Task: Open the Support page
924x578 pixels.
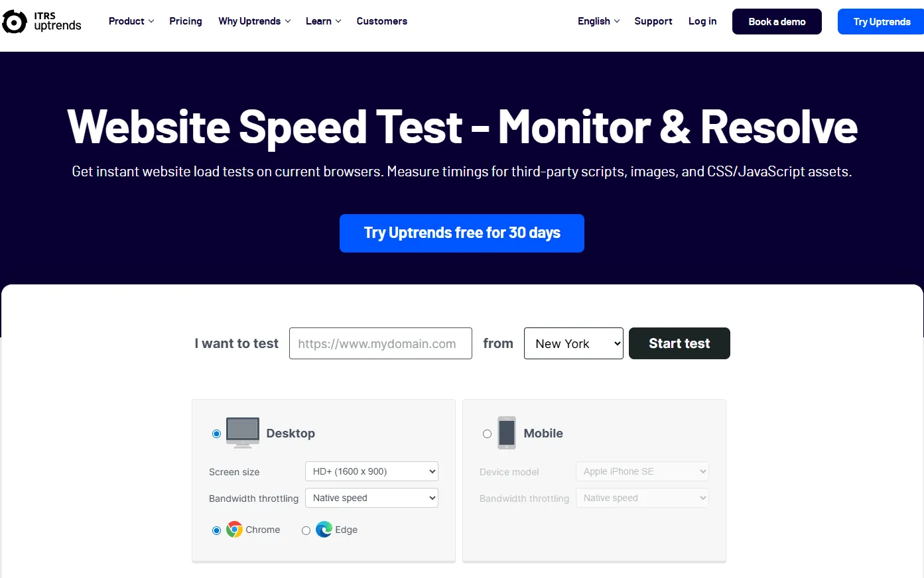Action: 653,21
